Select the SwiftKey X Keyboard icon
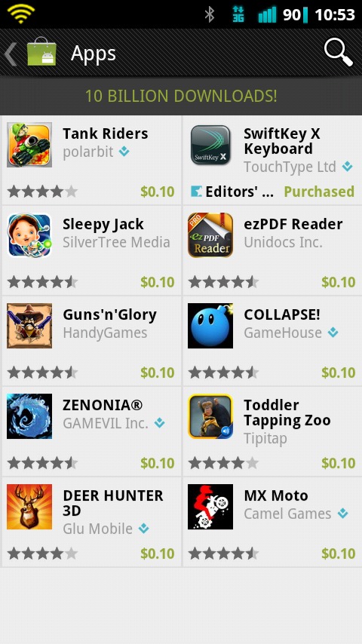The width and height of the screenshot is (362, 644). click(x=210, y=145)
